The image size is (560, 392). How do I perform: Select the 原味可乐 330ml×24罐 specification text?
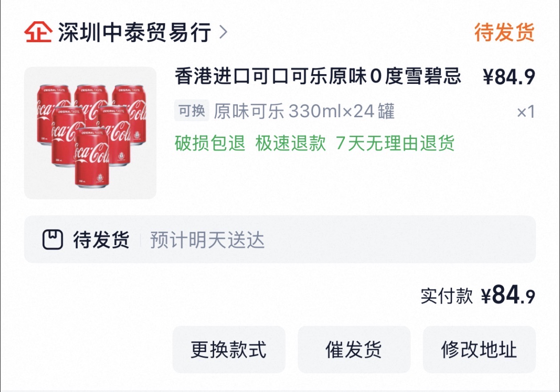coord(304,111)
